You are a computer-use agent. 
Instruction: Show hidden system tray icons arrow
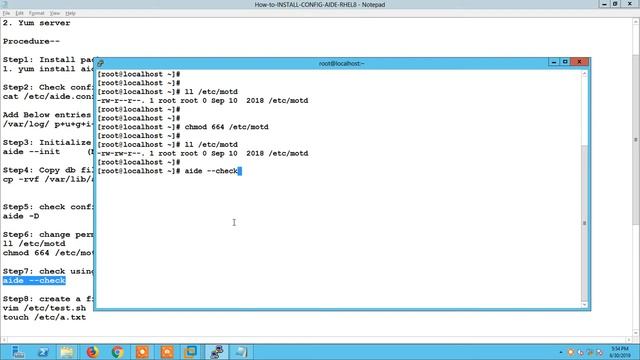click(x=561, y=352)
